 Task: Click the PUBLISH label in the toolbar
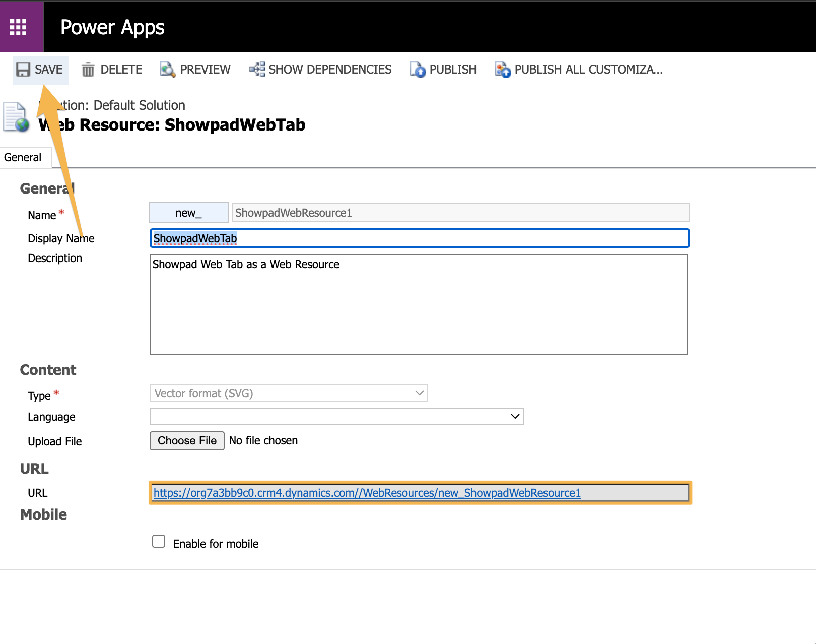[453, 70]
